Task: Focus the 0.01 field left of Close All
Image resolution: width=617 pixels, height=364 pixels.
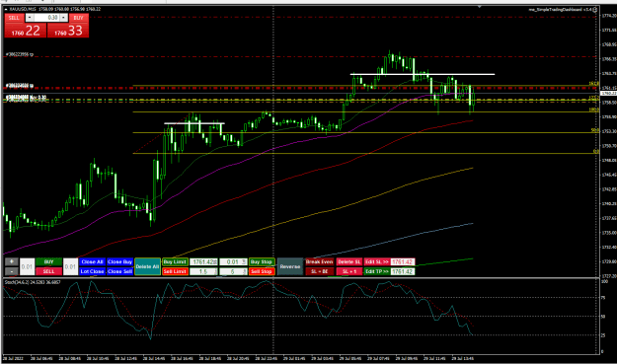Action: (70, 266)
